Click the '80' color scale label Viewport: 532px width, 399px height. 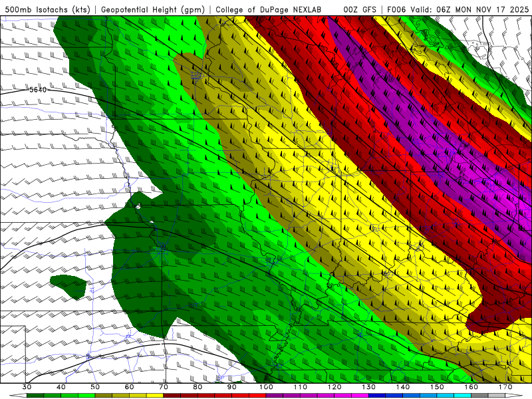pos(198,387)
